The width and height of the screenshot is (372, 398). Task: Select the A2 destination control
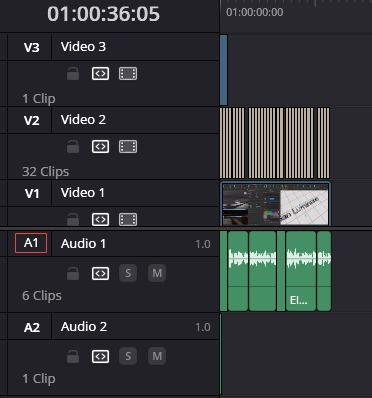31,327
